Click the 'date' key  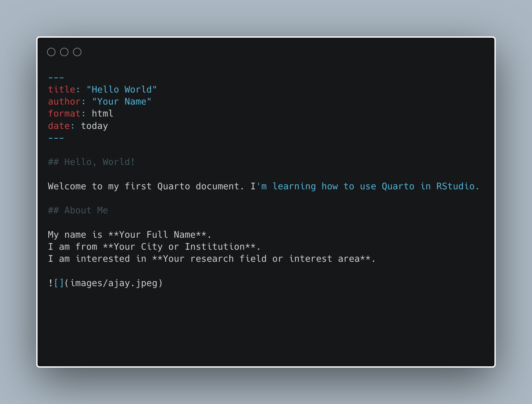tap(59, 126)
